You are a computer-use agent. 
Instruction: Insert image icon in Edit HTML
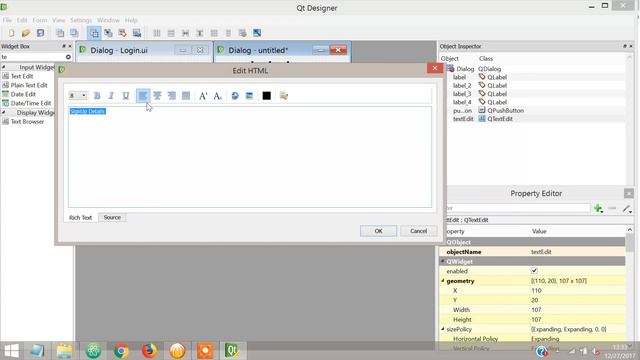(249, 96)
